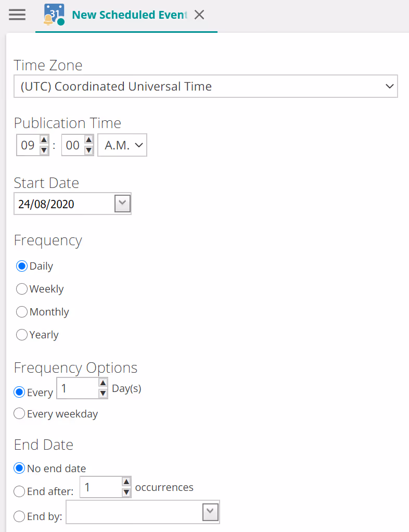Increase the publication minutes with up arrow

click(89, 140)
